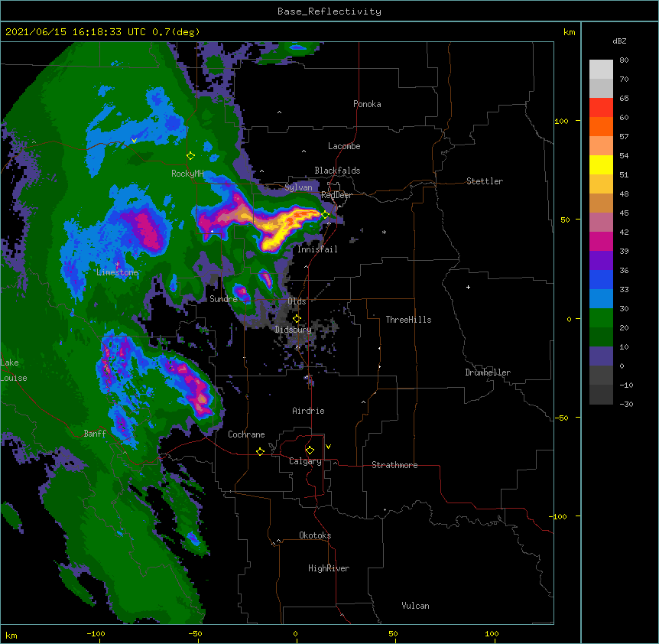This screenshot has width=659, height=644.
Task: Click the ThreeHills label
Action: [x=408, y=320]
